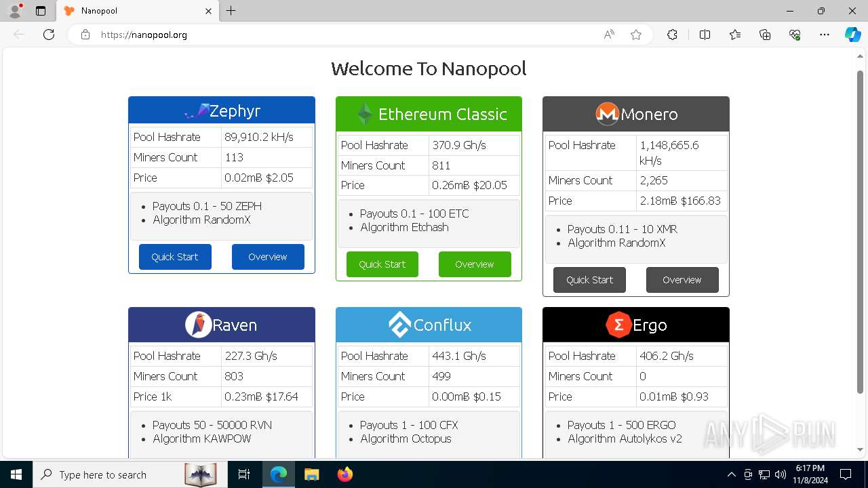This screenshot has width=868, height=488.
Task: Click the Raven bird logo icon
Action: 198,325
